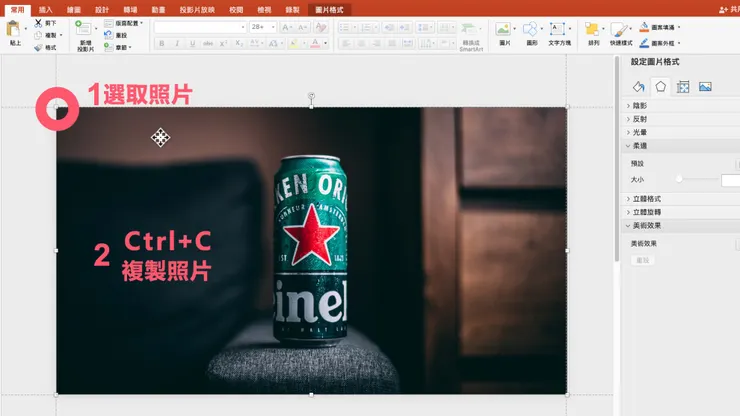Switch to the 動畫 Animations tab
Screen dimensions: 740x416
pyautogui.click(x=159, y=9)
